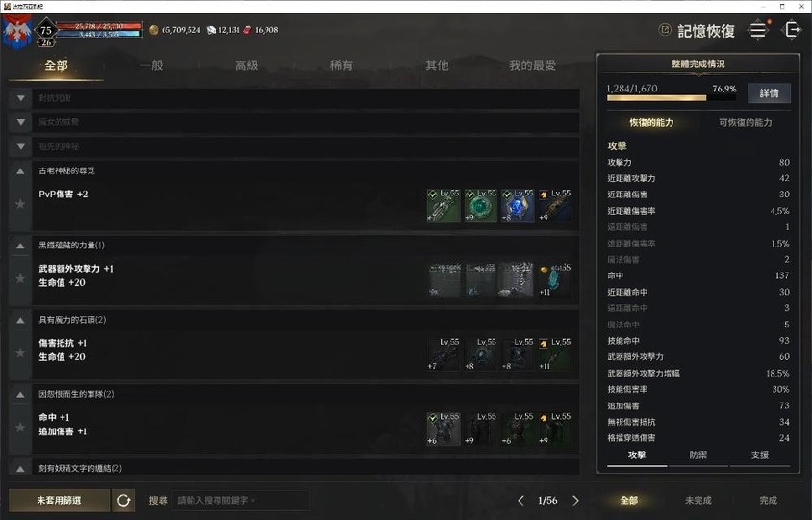Click the 未套用篩選 button
The height and width of the screenshot is (520, 812).
click(59, 501)
